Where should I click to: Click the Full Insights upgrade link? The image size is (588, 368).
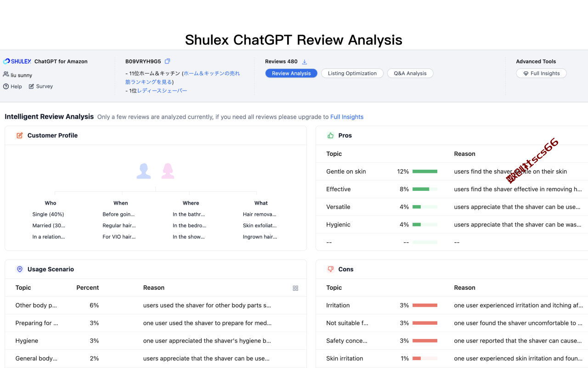click(347, 117)
